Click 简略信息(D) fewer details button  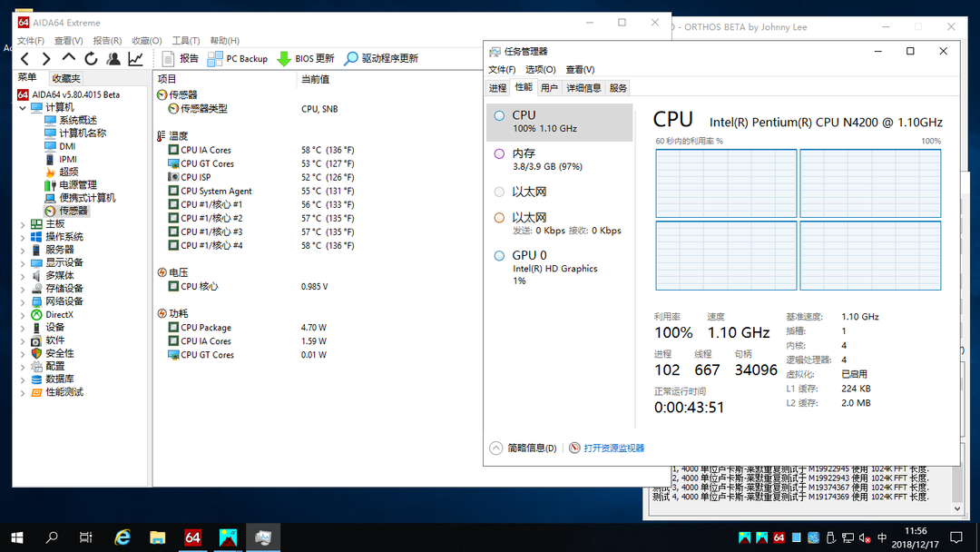(x=524, y=448)
